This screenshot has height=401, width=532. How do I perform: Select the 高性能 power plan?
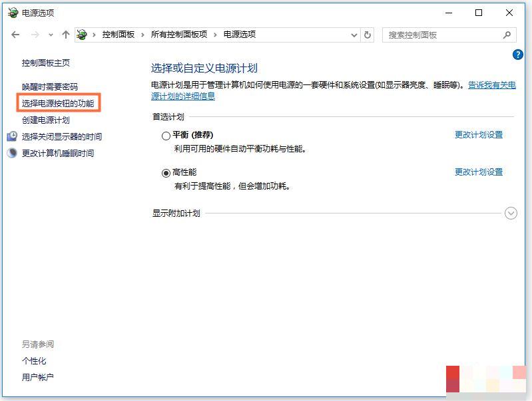(x=166, y=173)
